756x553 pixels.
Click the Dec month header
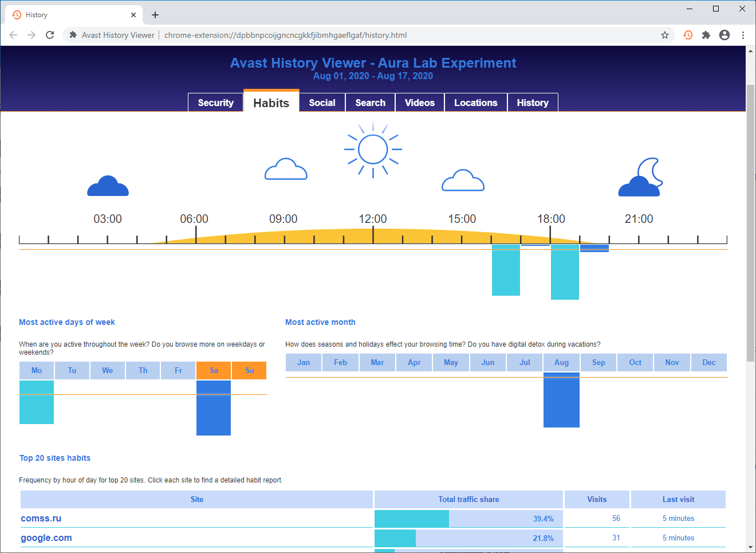coord(709,362)
